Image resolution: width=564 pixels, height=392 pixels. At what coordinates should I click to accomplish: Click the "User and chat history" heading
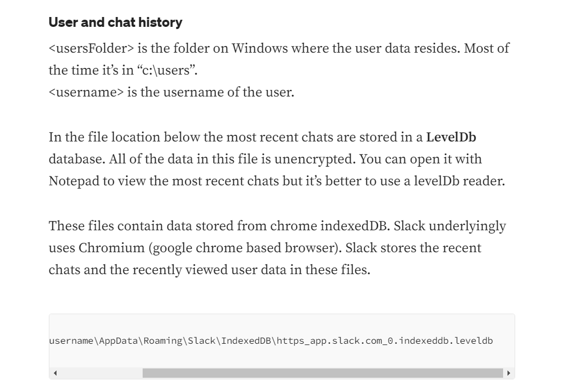tap(115, 22)
